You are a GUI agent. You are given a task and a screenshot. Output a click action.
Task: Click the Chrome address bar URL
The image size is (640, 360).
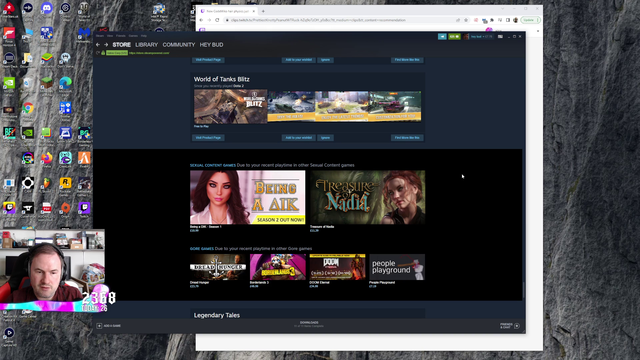tap(318, 20)
